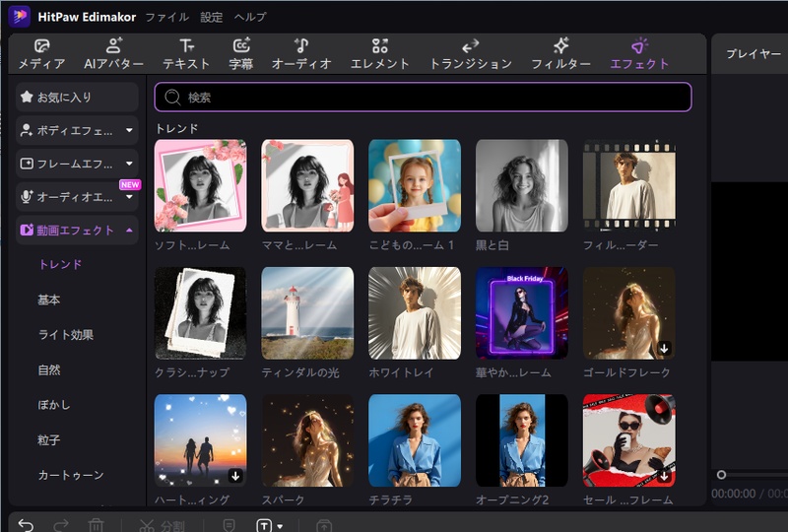Click the 分割 split scissors button
The height and width of the screenshot is (532, 788).
162,526
